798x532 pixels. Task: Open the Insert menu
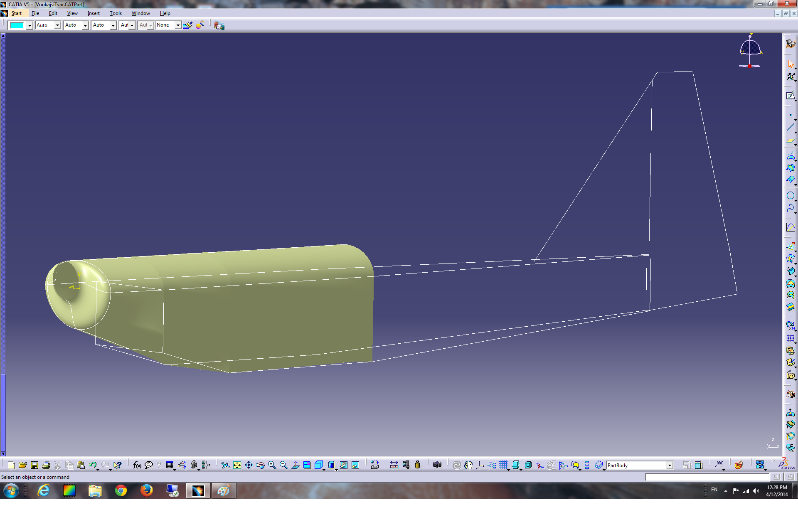coord(94,13)
